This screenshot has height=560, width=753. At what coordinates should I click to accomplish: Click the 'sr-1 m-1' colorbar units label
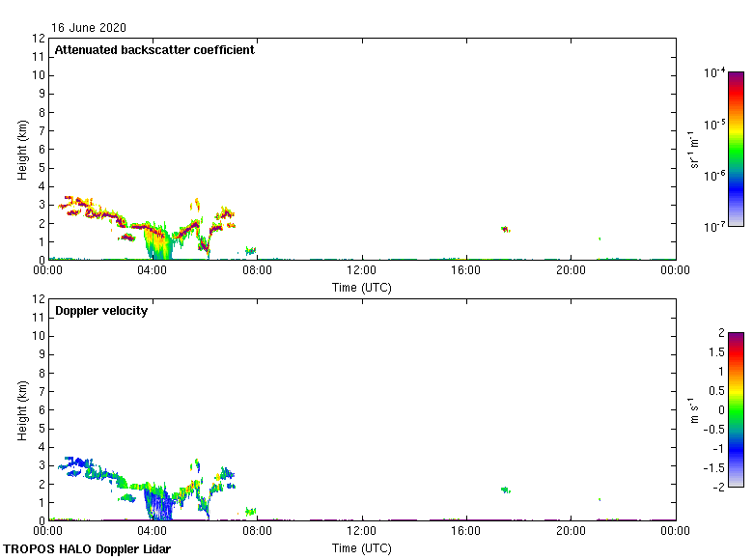pos(694,149)
